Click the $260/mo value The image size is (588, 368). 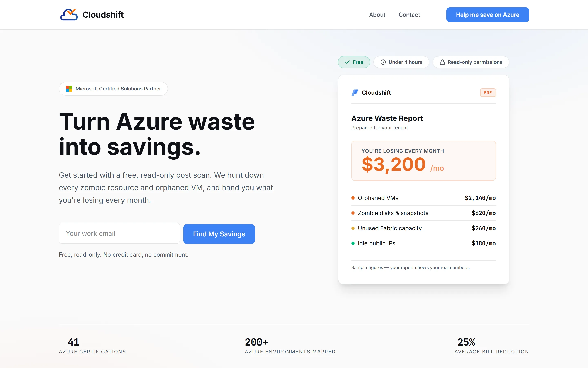[x=483, y=228]
